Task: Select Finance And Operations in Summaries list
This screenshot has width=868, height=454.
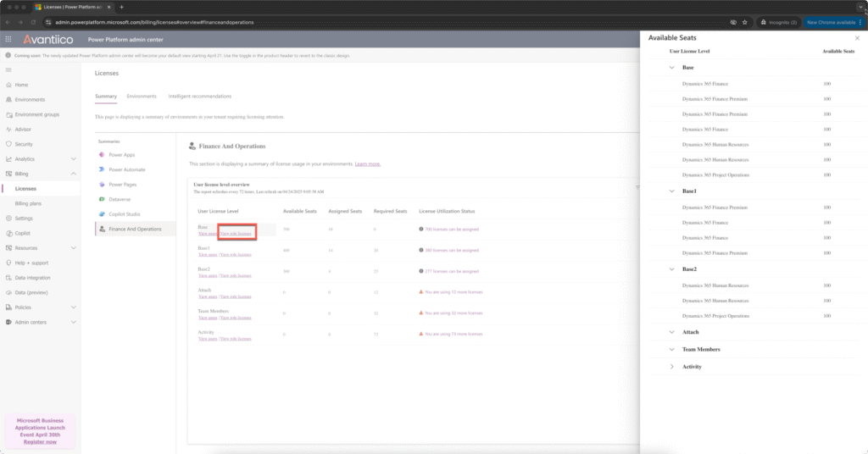Action: 135,229
